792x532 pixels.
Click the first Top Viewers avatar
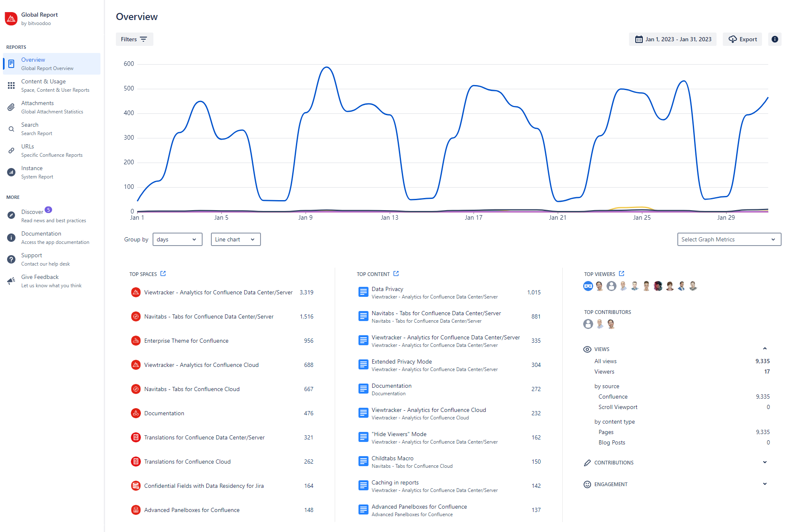tap(588, 286)
